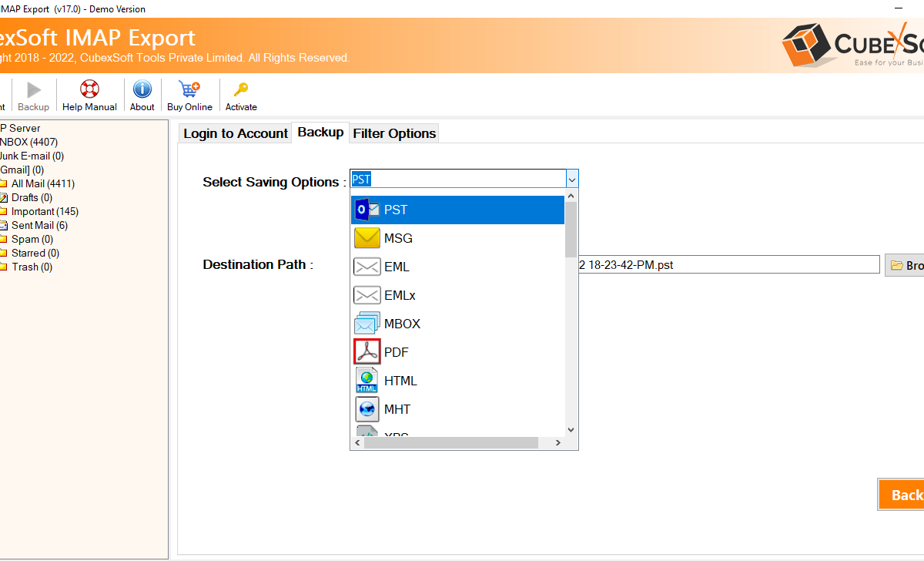Switch to the Login to Account tab

(x=235, y=133)
